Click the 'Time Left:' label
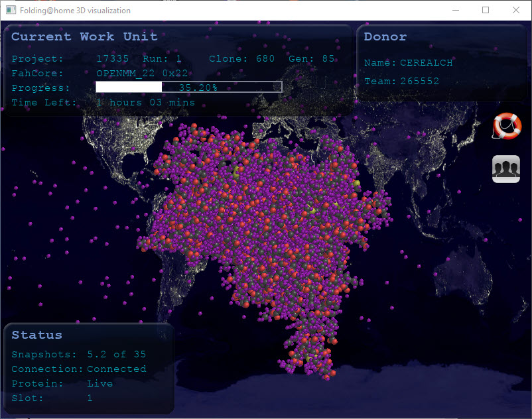 (x=44, y=102)
